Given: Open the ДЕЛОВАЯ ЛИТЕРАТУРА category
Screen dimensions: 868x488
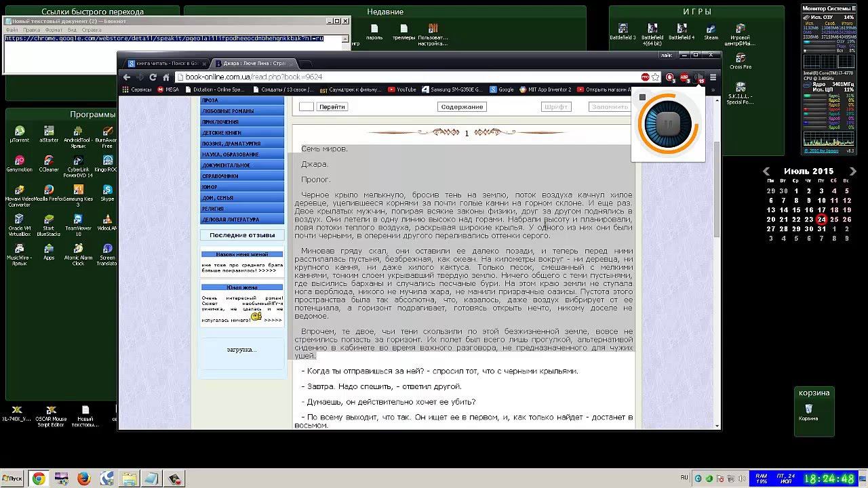Looking at the screenshot, I should click(242, 220).
